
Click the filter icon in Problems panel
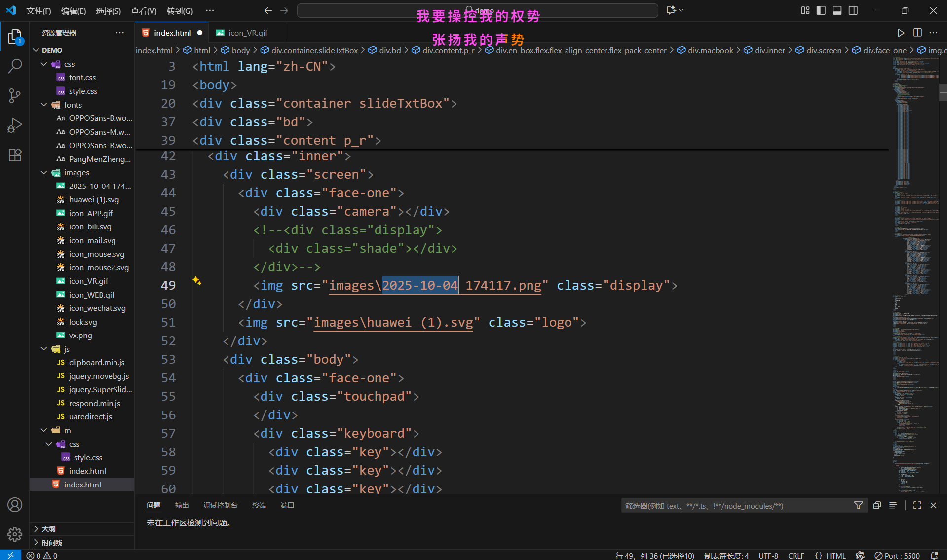coord(859,505)
